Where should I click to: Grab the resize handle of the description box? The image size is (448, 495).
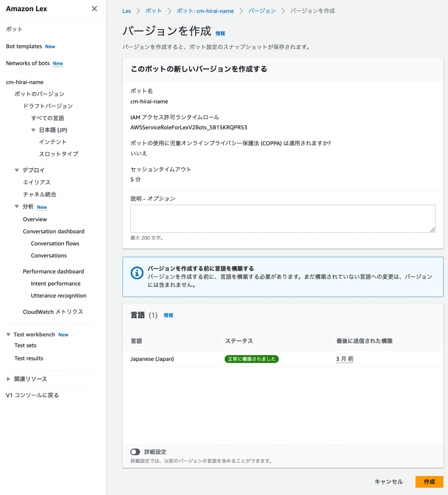click(x=432, y=230)
